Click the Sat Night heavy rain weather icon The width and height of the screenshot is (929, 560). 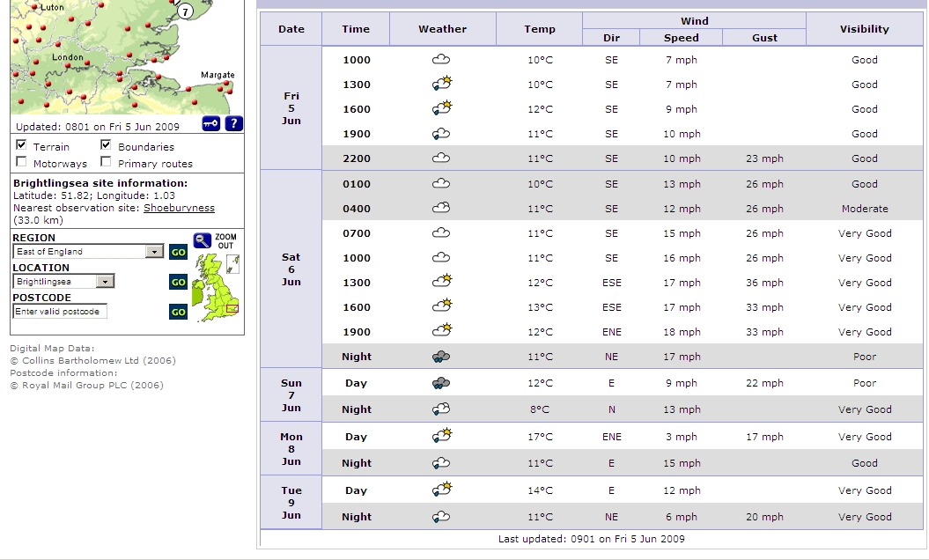[x=442, y=357]
